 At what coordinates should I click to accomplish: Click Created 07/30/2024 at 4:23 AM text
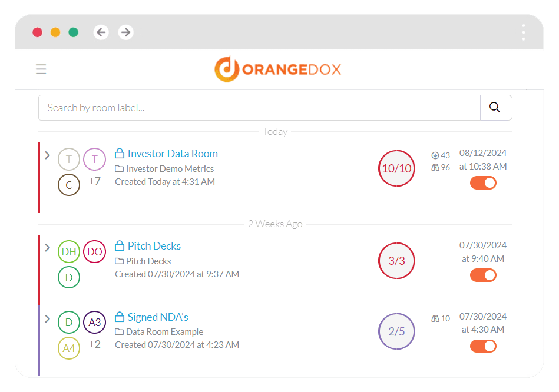click(x=177, y=344)
